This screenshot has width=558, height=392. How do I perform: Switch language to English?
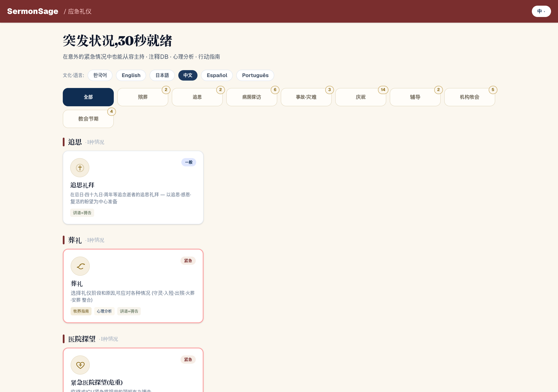(131, 75)
